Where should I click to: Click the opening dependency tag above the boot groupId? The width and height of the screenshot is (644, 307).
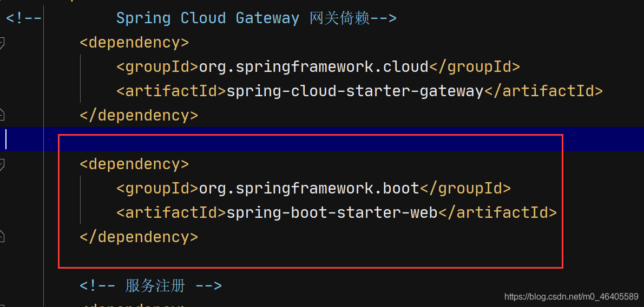click(x=134, y=164)
